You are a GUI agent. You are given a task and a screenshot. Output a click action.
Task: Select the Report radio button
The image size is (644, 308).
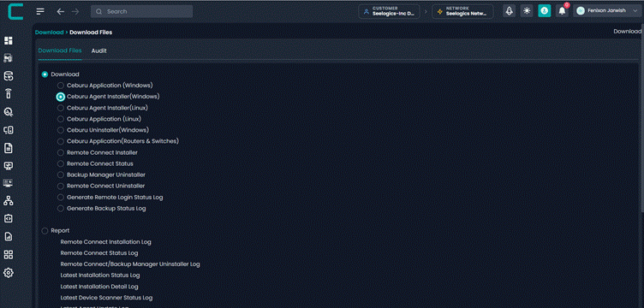[45, 231]
